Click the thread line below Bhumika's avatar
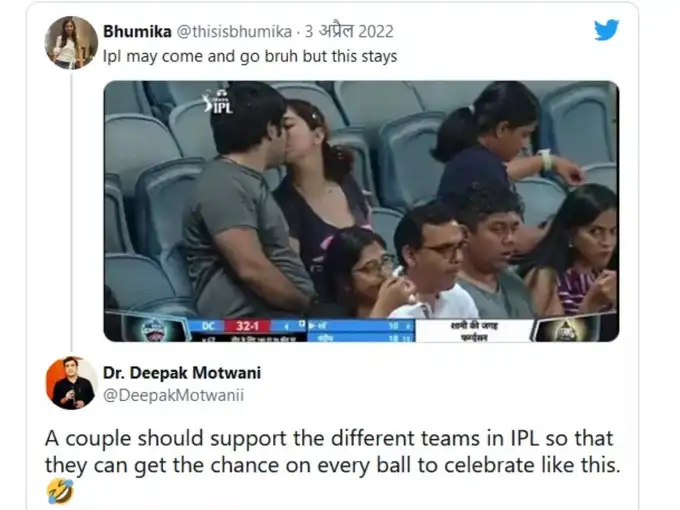 72,211
